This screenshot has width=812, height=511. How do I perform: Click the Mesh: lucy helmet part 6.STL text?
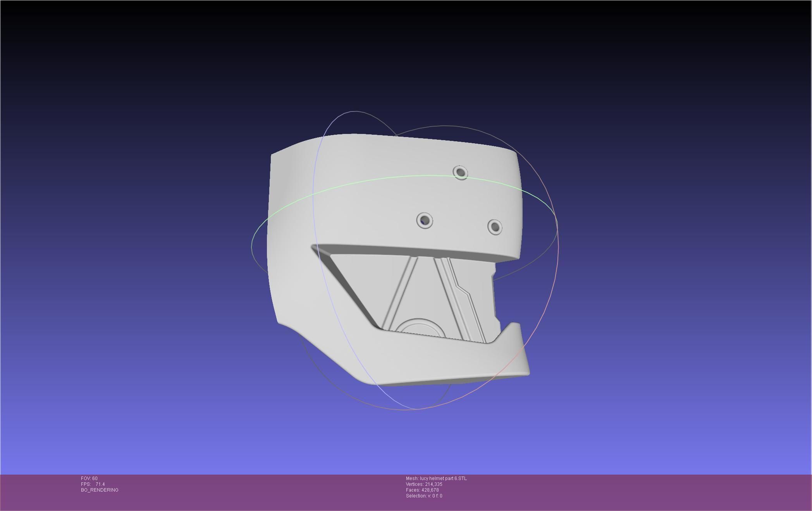[x=436, y=478]
